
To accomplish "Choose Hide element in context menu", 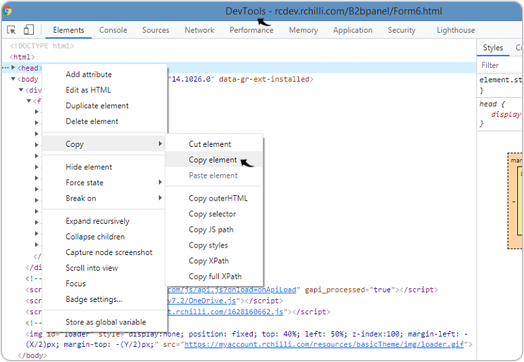I will pos(89,167).
